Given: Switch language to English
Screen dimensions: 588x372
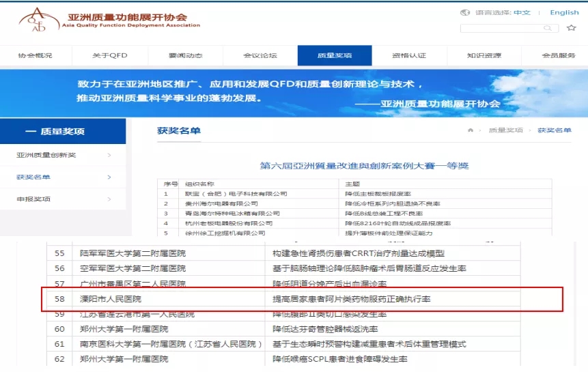Looking at the screenshot, I should 564,13.
